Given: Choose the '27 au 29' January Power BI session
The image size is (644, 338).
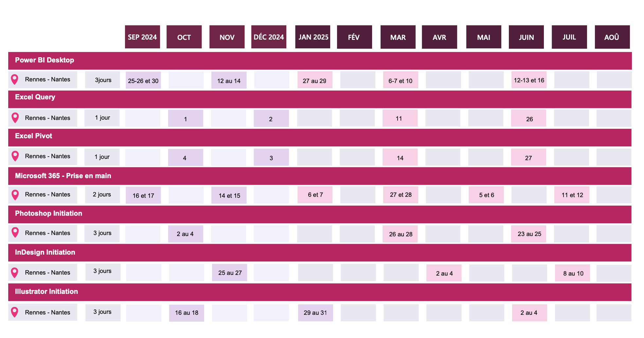Looking at the screenshot, I should [315, 80].
